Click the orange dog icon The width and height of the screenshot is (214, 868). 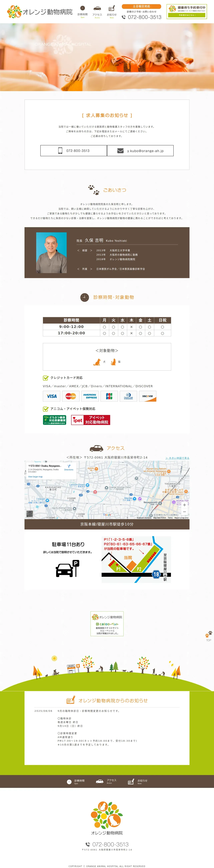click(97, 362)
